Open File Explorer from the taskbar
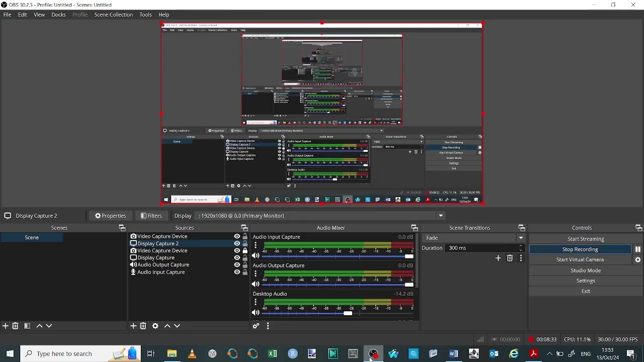 click(x=172, y=354)
